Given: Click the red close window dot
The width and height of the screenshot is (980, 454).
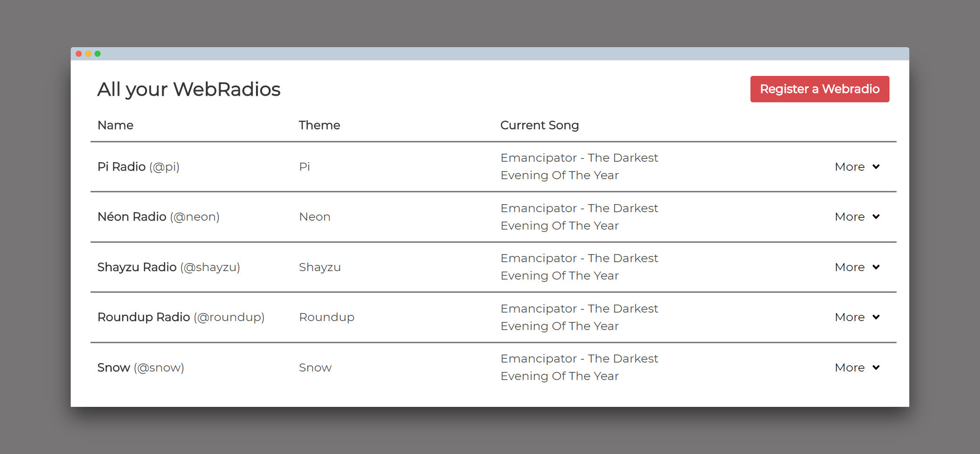Looking at the screenshot, I should (x=79, y=54).
